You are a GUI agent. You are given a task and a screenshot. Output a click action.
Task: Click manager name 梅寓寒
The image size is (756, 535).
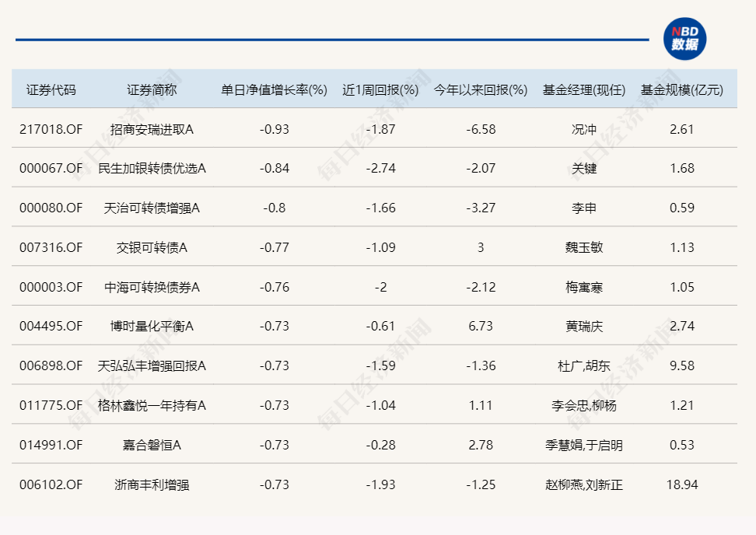click(584, 287)
